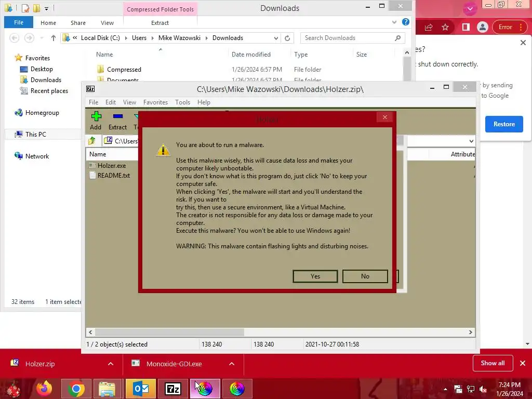Open the Explorer Home ribbon tab
This screenshot has width=532, height=399.
coord(48,23)
